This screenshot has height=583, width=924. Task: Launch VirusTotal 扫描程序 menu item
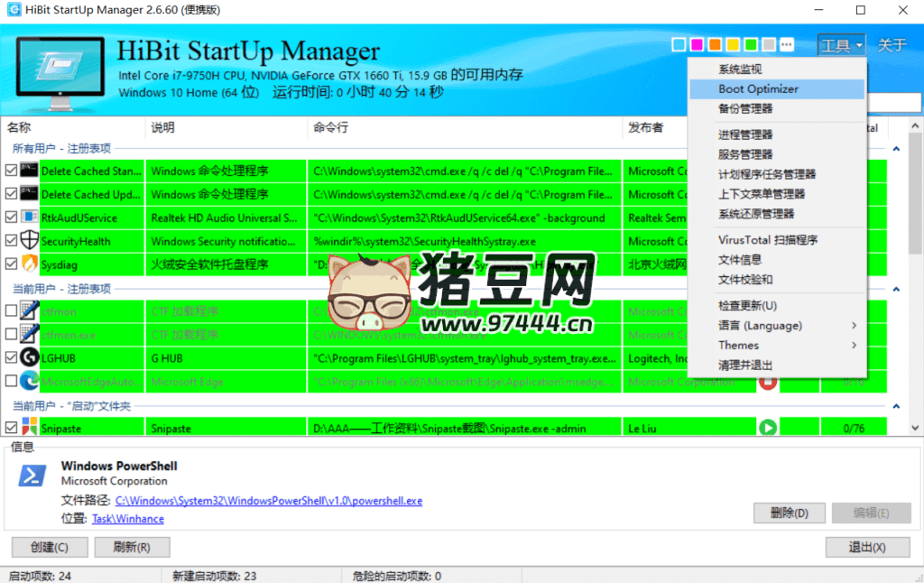point(777,240)
